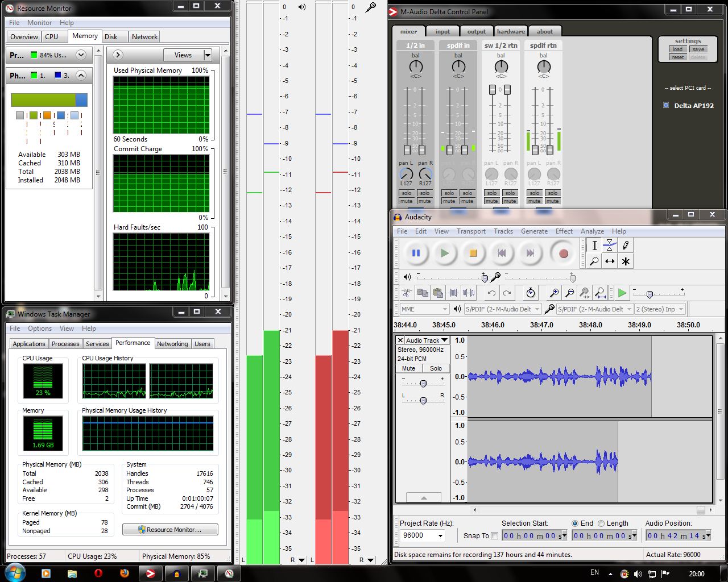Switch to the Disk tab in Resource Monitor
The height and width of the screenshot is (582, 728).
pos(111,36)
